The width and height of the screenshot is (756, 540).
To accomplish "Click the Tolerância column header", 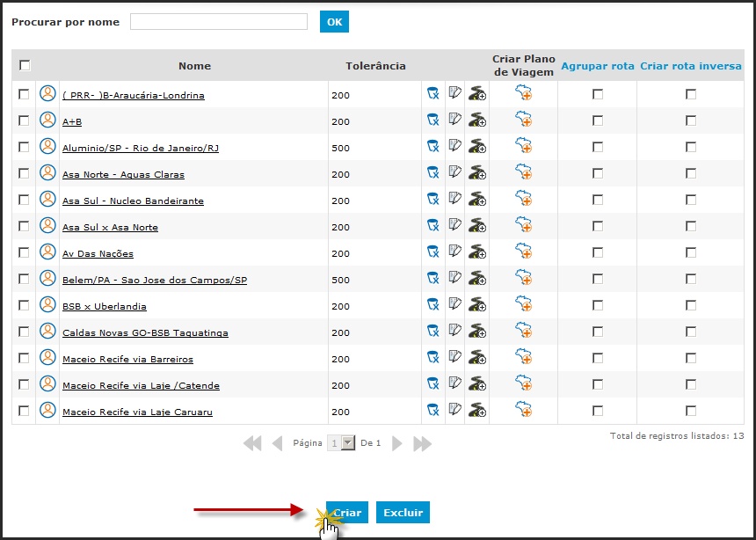I will pos(375,66).
